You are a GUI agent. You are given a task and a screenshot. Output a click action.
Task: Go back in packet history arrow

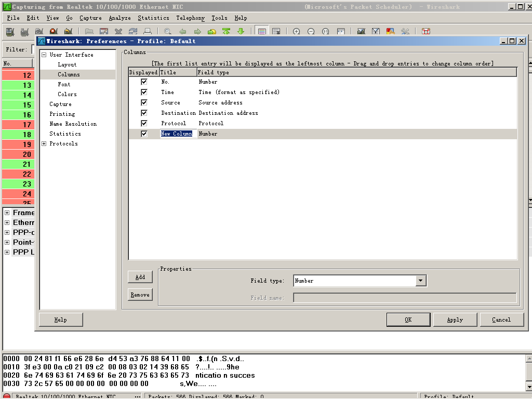coord(182,32)
